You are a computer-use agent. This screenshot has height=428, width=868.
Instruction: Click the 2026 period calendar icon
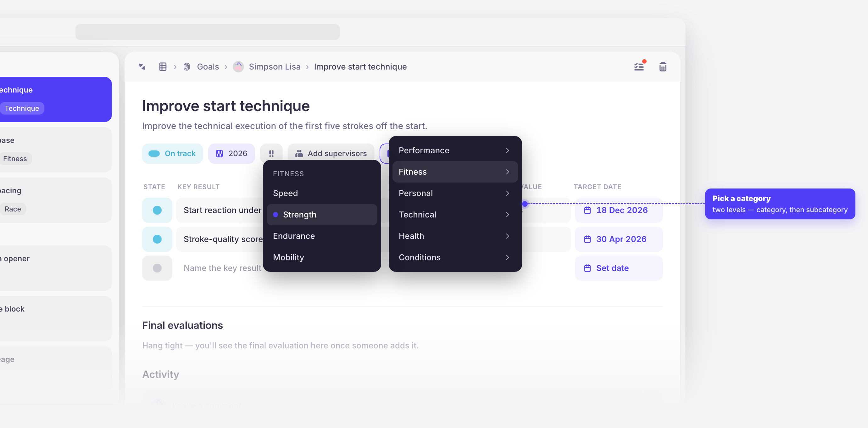[220, 154]
